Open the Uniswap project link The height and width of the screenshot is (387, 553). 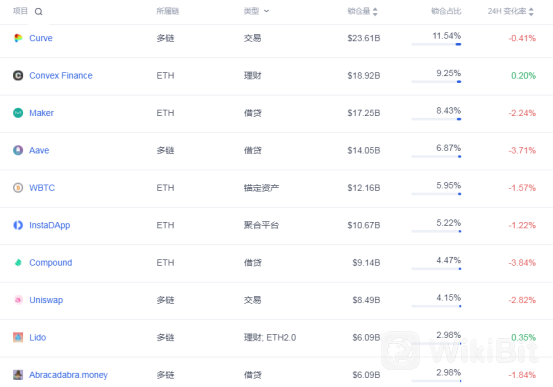tap(46, 300)
